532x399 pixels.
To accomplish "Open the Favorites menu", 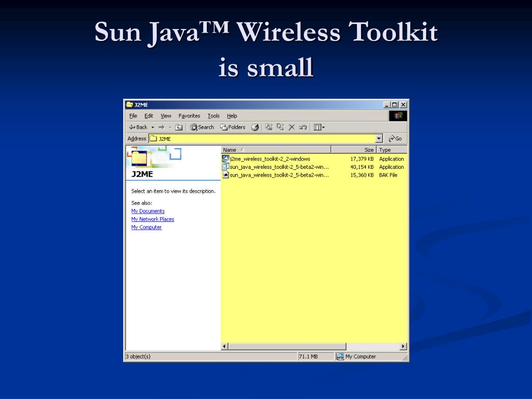I will [x=189, y=116].
